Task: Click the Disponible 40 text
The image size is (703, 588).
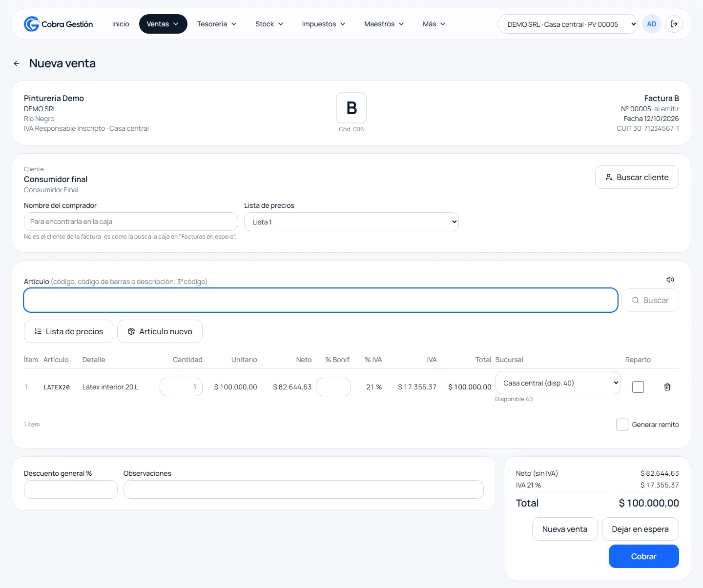Action: [x=514, y=399]
